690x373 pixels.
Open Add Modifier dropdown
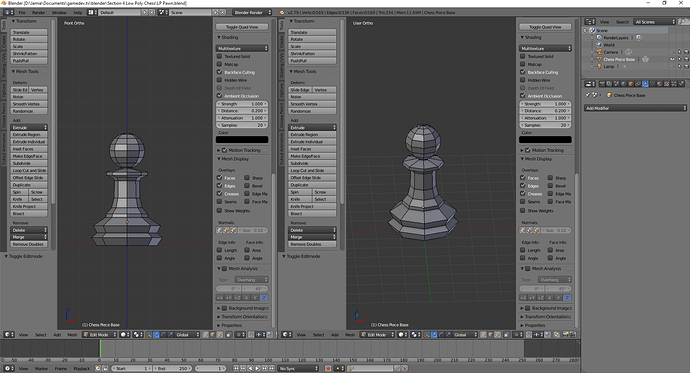pyautogui.click(x=635, y=108)
